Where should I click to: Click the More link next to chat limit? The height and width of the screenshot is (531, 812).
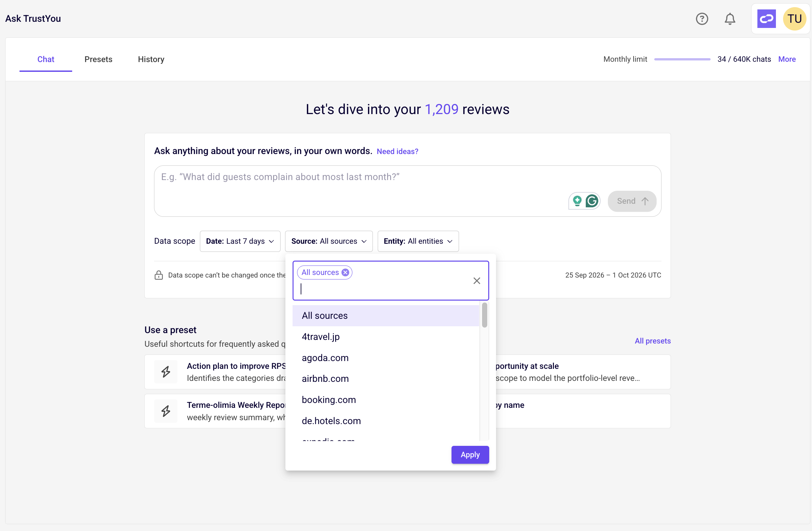tap(787, 59)
